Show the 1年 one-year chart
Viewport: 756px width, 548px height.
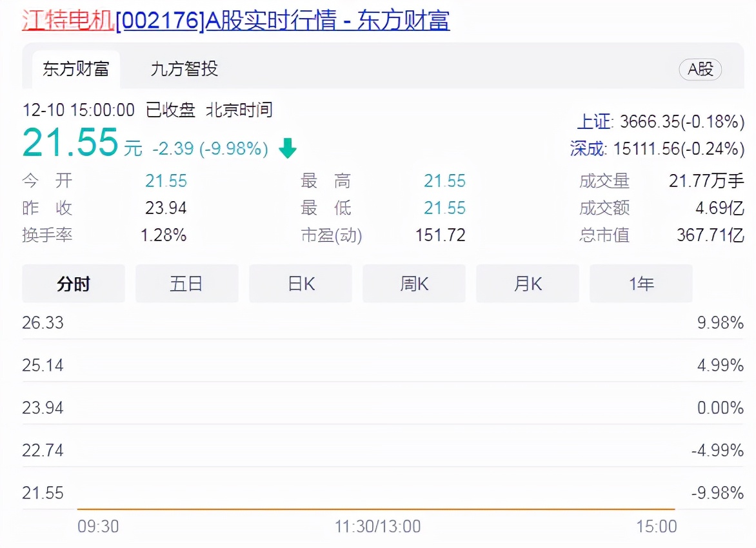[641, 283]
